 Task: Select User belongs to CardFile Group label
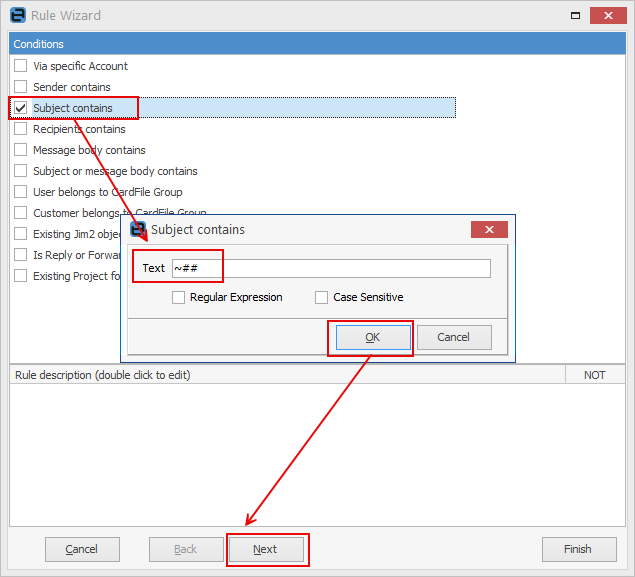[x=108, y=192]
